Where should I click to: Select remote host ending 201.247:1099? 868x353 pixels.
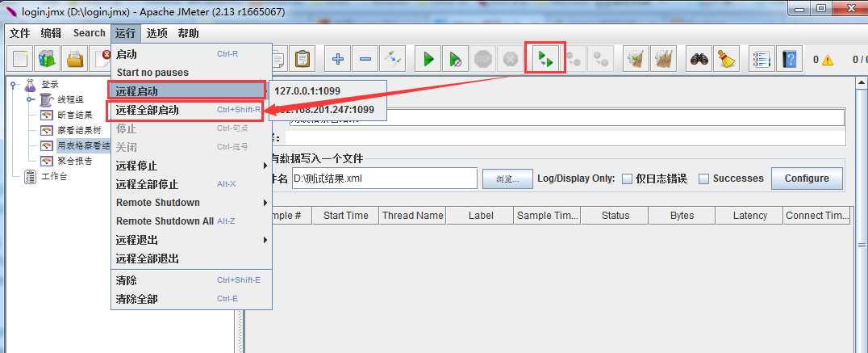(328, 110)
